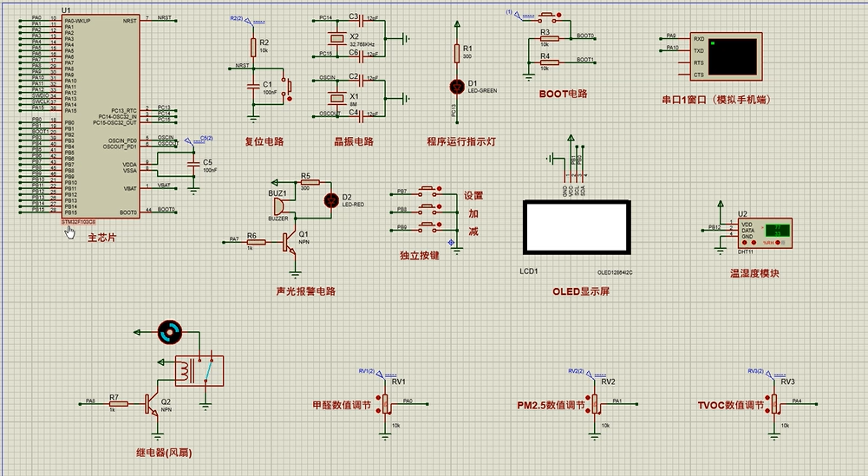Click resistor R2 in the reset circuit
Screen dimensions: 868x476
click(x=253, y=48)
